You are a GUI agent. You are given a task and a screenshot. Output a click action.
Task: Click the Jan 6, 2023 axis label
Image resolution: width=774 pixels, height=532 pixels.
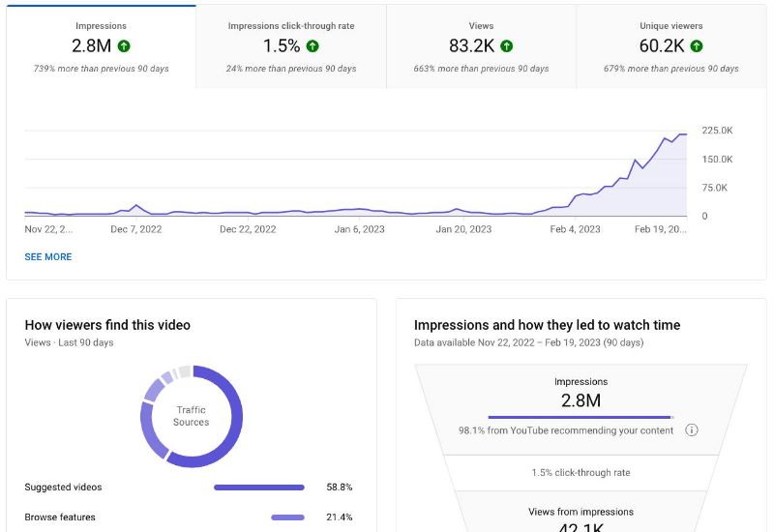359,229
